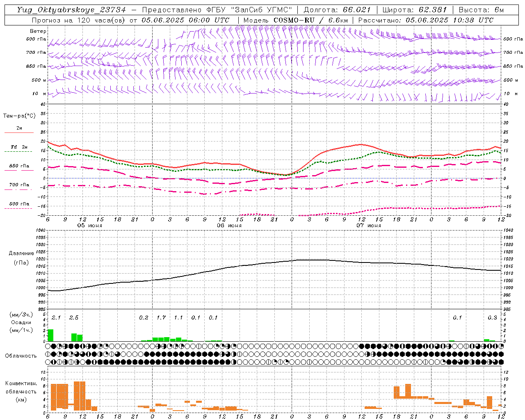Select the precipitation value 2.1
This screenshot has width=525, height=420.
click(x=56, y=317)
